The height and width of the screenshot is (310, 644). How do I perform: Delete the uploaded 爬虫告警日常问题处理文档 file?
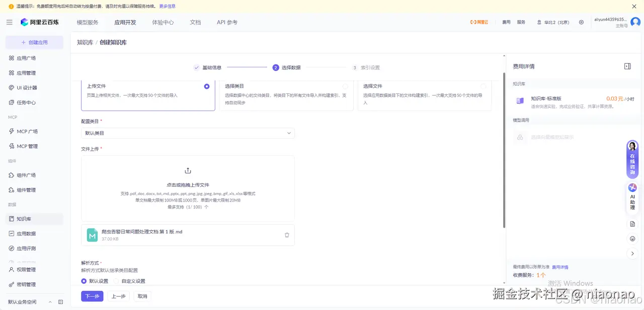[x=287, y=235]
